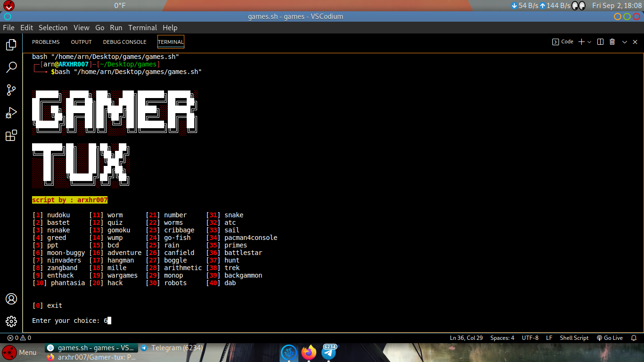This screenshot has width=644, height=362.
Task: Switch to Telegram (6234) taskbar entry
Action: 172,348
